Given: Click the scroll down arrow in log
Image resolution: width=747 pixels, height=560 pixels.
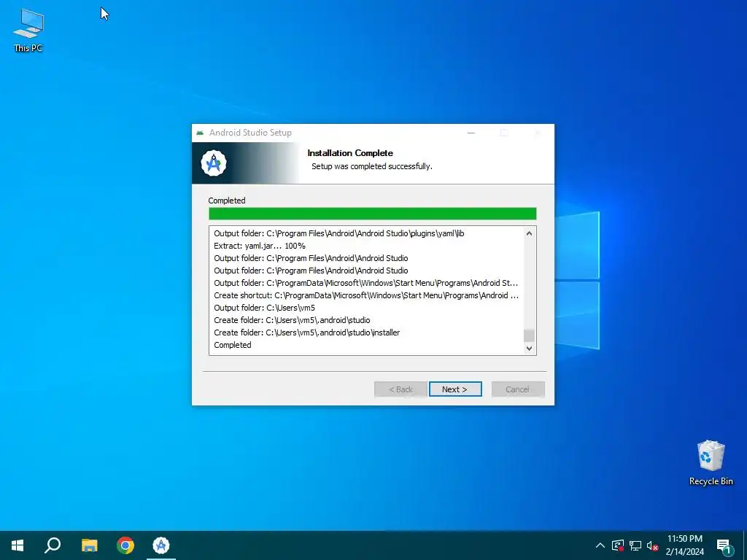Looking at the screenshot, I should click(x=529, y=348).
